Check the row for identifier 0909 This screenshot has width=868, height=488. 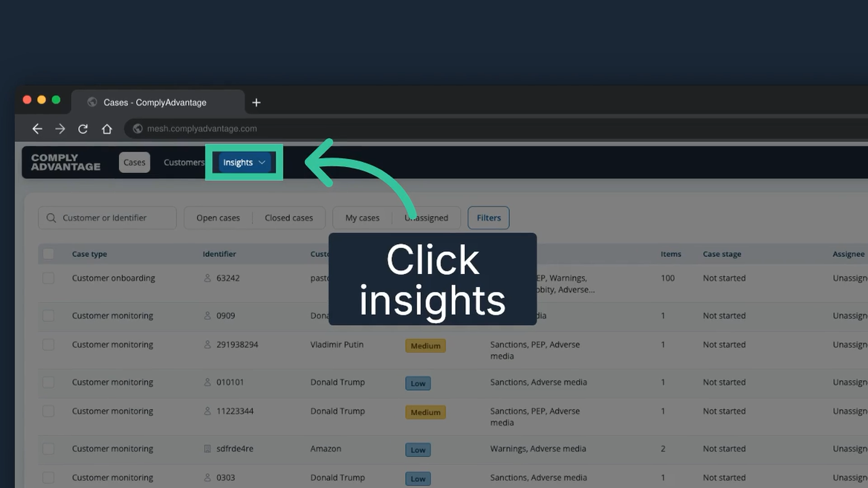(48, 315)
